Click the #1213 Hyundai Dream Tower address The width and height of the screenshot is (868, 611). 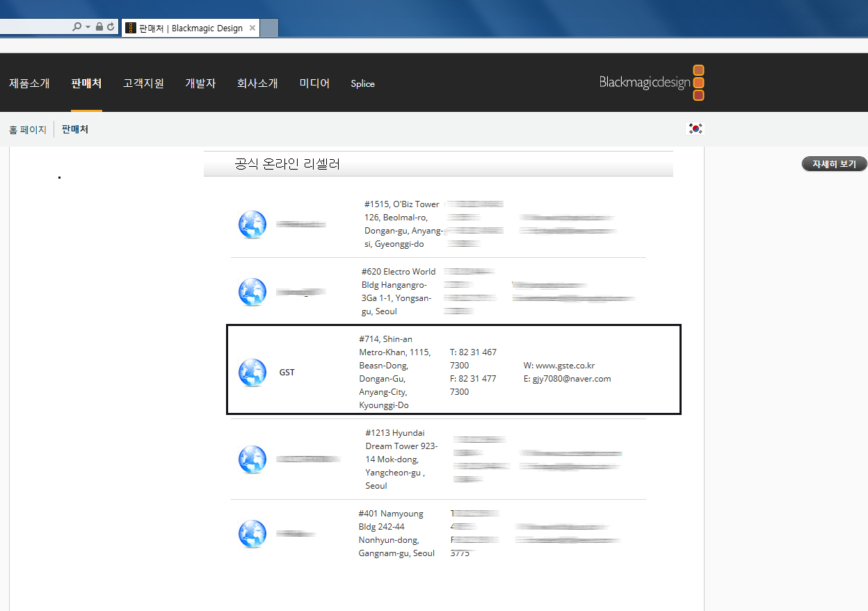coord(402,459)
